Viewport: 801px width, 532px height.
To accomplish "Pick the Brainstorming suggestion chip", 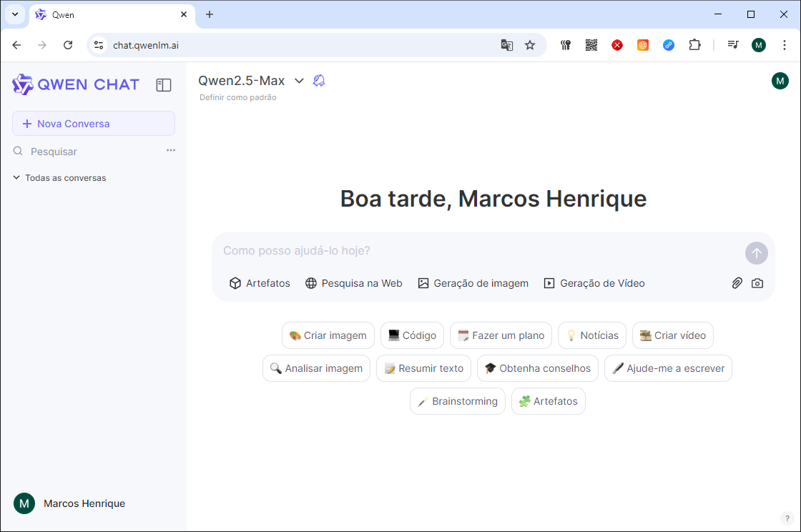I will coord(458,401).
